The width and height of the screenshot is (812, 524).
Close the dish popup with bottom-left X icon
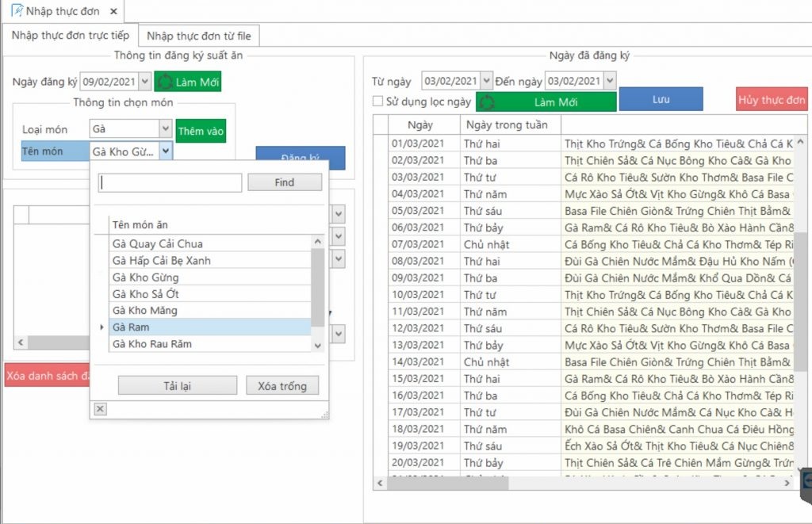coord(100,408)
